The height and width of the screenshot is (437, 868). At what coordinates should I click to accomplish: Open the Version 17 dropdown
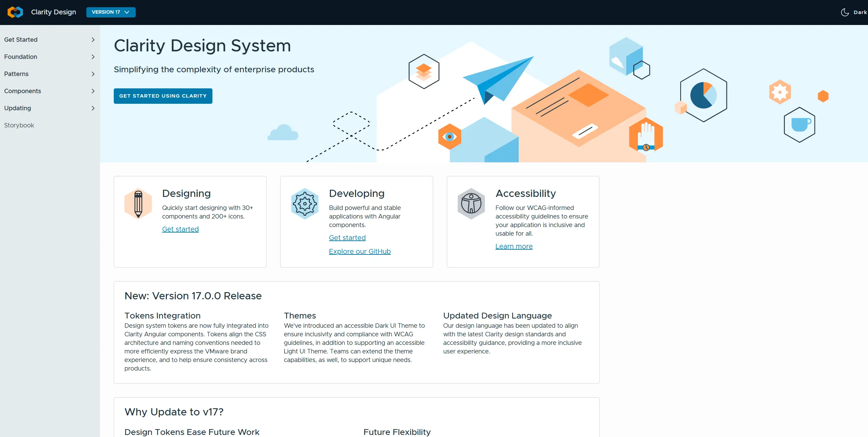[x=111, y=12]
